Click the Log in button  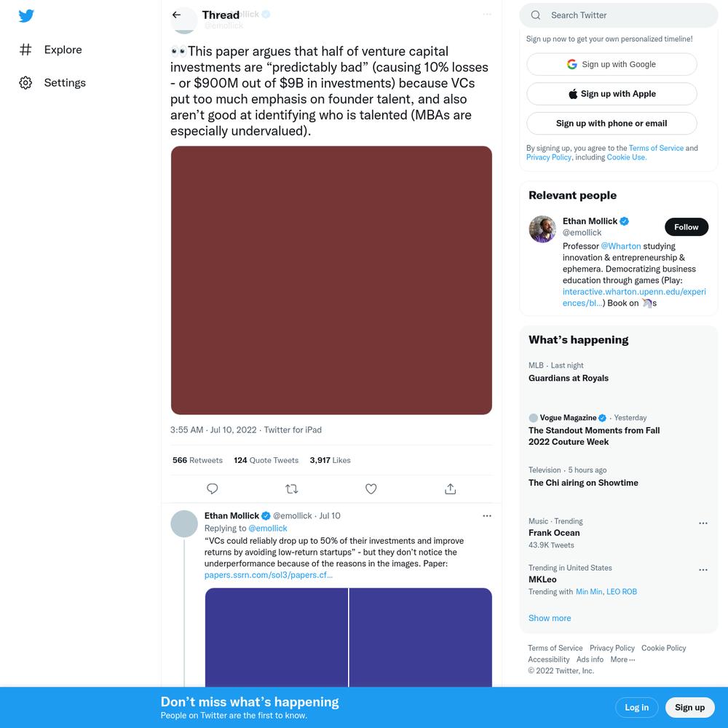(636, 707)
